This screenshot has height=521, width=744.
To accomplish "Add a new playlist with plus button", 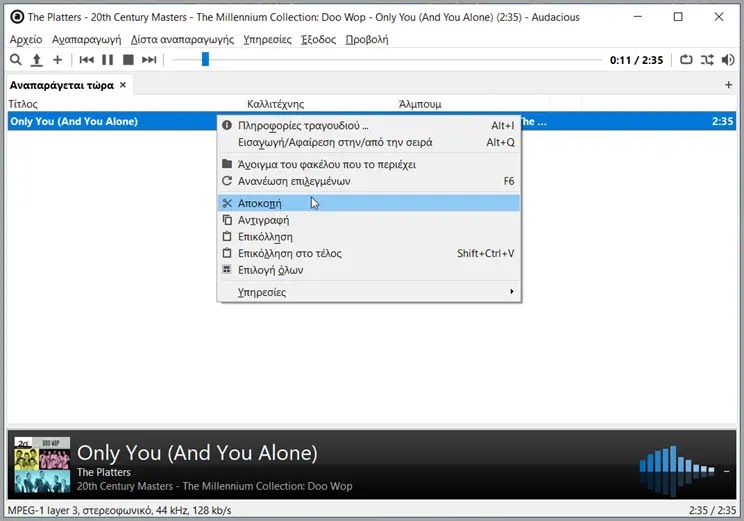I will [728, 85].
